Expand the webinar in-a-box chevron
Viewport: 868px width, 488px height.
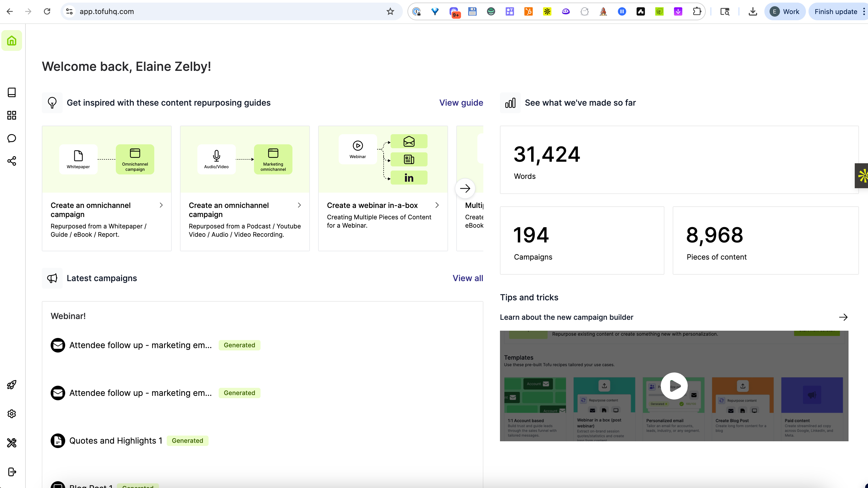437,205
